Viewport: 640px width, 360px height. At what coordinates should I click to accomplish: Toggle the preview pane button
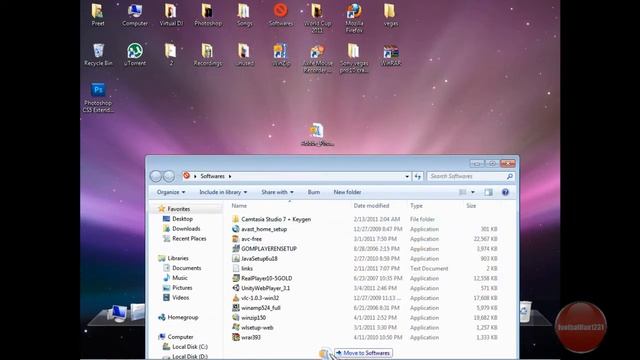click(489, 192)
